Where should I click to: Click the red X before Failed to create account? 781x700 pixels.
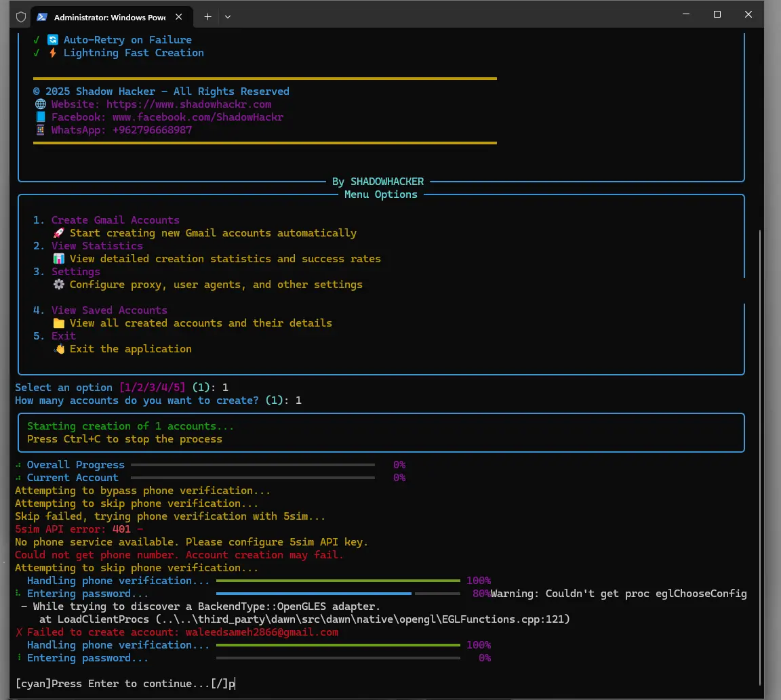pos(19,632)
